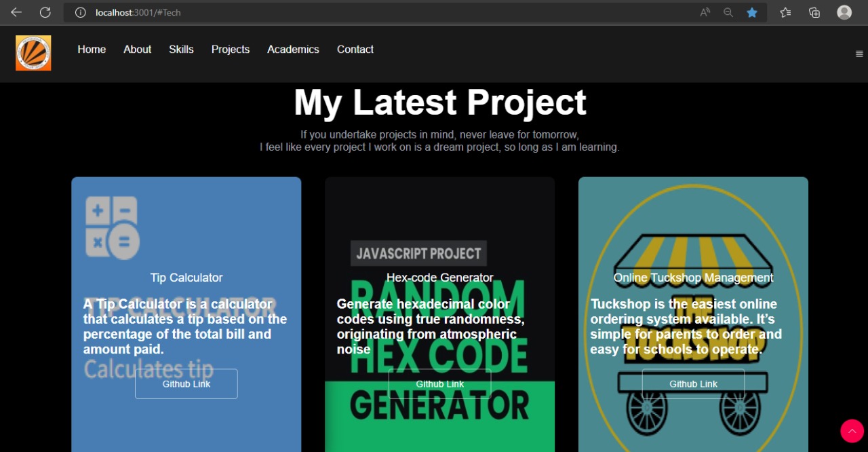Select Skills in the navigation

[181, 50]
